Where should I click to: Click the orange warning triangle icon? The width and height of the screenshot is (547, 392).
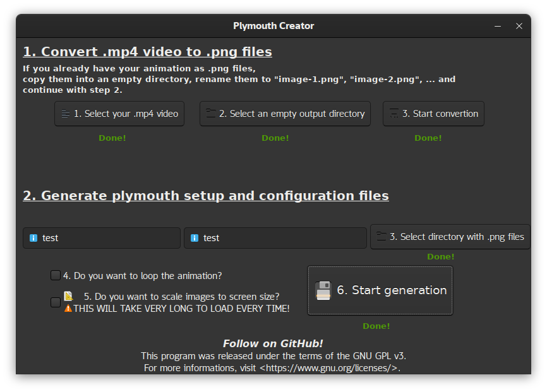click(68, 308)
